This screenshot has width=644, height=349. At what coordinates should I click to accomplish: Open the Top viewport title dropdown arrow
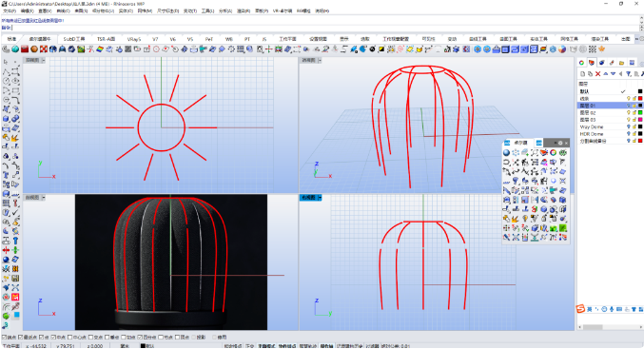(43, 60)
